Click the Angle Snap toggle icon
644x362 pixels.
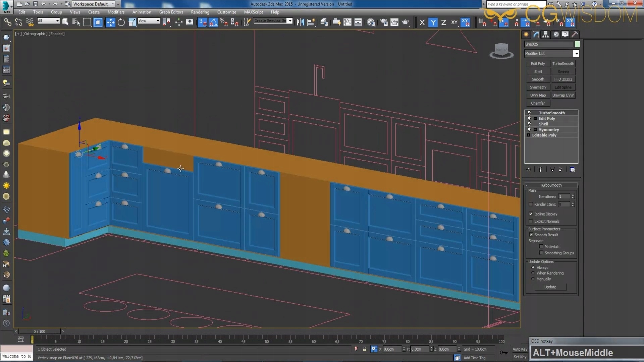pyautogui.click(x=213, y=22)
